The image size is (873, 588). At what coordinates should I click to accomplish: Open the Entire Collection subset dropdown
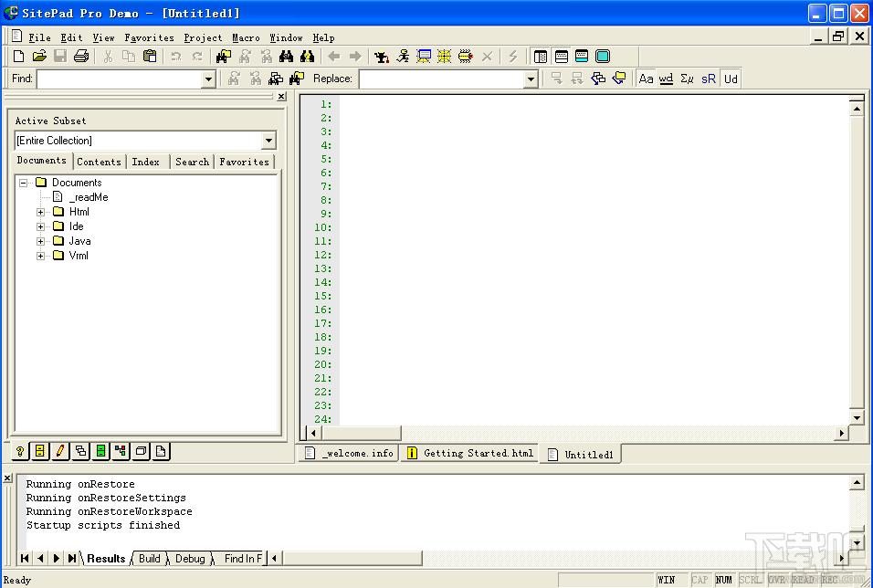[x=268, y=141]
